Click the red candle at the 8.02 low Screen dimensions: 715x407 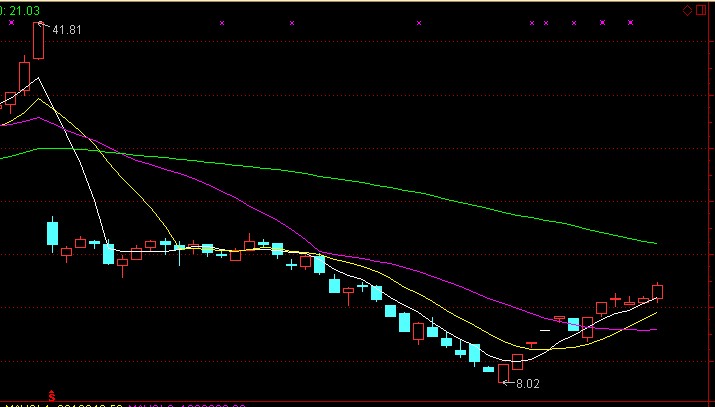pos(503,373)
